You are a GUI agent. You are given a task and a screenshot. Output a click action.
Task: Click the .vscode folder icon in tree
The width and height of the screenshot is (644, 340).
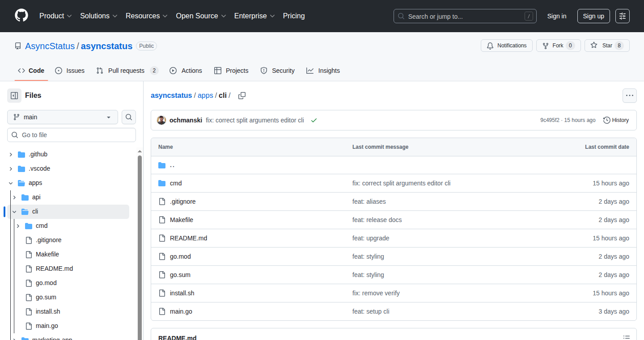[x=21, y=169]
